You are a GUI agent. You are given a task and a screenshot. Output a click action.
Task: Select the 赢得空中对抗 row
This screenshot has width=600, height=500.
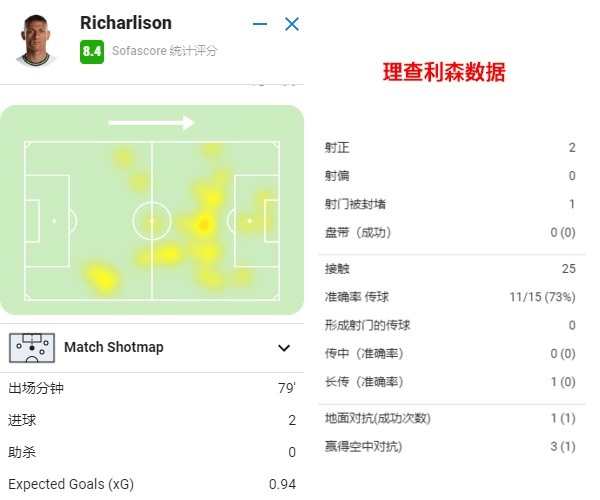pyautogui.click(x=452, y=446)
